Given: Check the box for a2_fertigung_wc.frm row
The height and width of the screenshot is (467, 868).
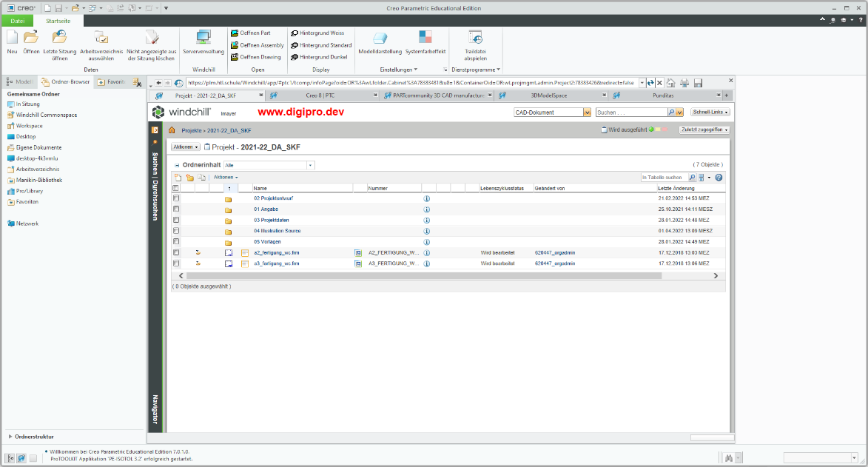Looking at the screenshot, I should point(176,252).
